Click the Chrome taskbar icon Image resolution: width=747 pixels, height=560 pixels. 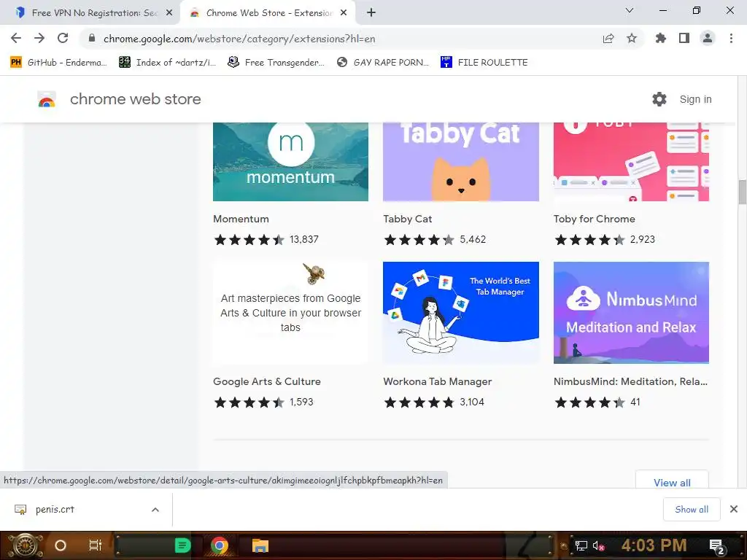(x=219, y=545)
